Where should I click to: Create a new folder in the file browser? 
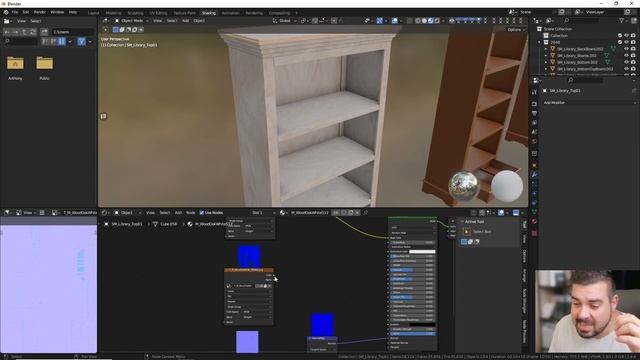[44, 32]
